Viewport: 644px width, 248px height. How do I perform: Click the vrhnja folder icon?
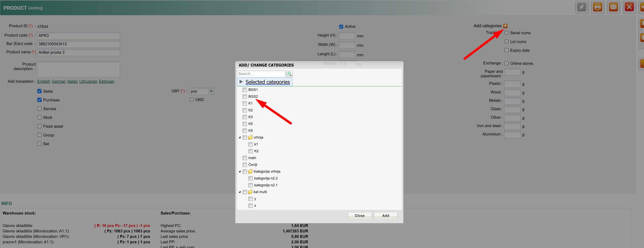coord(250,137)
